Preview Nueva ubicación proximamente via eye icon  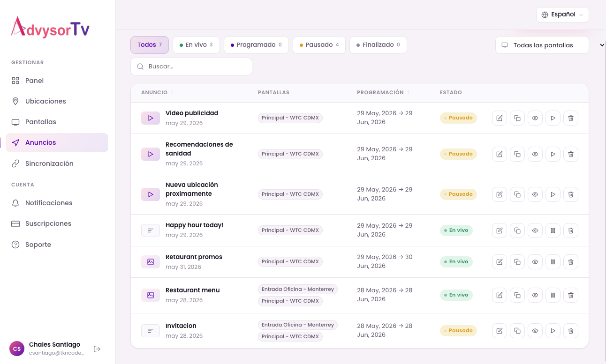(535, 194)
